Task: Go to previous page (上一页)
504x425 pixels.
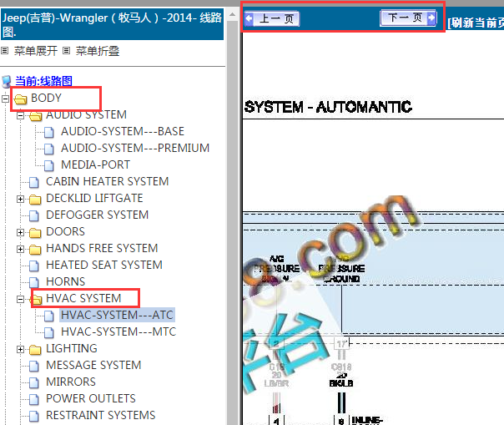Action: pos(272,18)
